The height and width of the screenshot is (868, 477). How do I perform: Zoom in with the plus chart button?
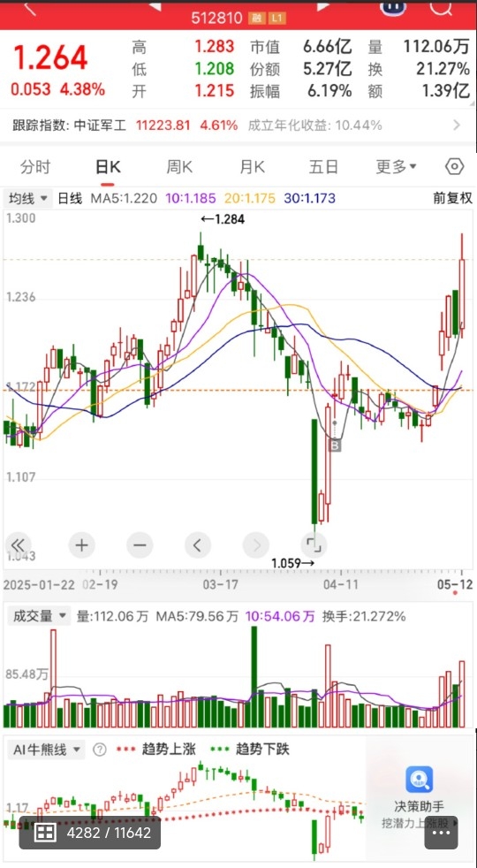point(82,545)
